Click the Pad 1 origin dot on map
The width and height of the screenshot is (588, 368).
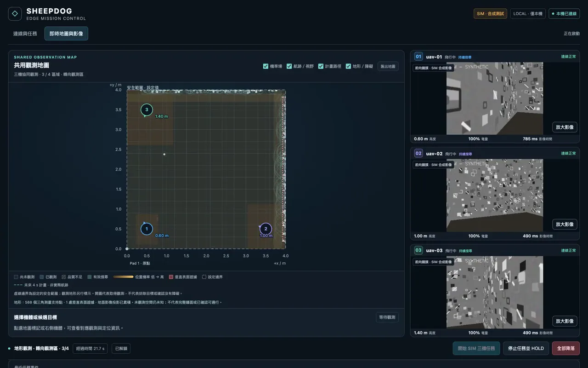coord(127,249)
